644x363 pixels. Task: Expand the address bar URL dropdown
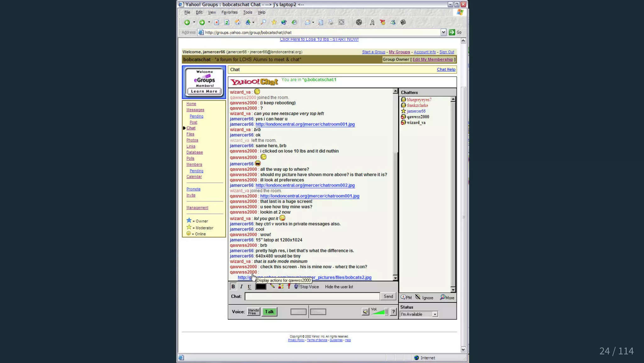pyautogui.click(x=443, y=32)
